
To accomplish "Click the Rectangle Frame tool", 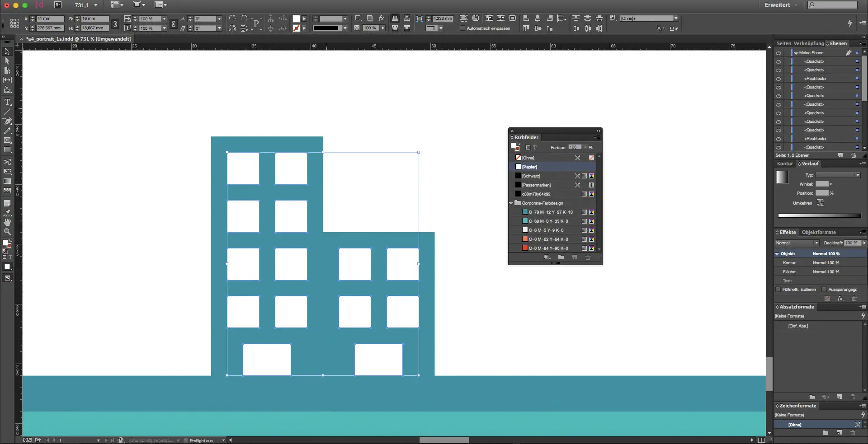I will [7, 140].
